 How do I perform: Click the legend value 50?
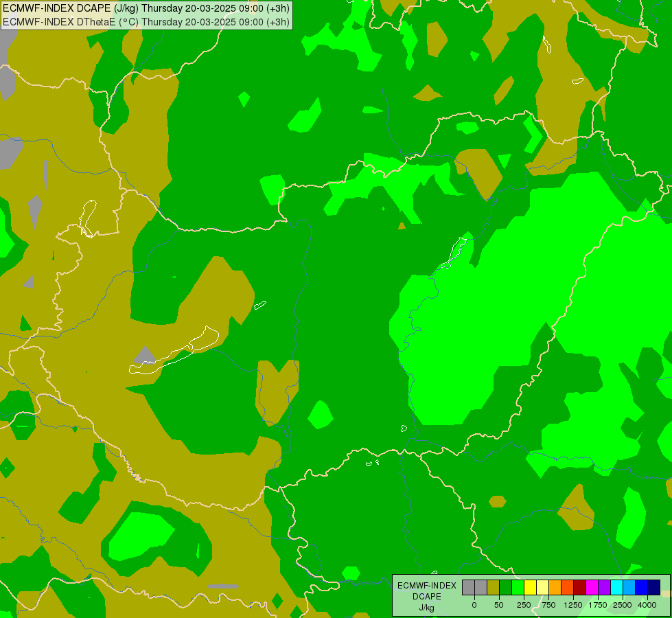coord(499,605)
